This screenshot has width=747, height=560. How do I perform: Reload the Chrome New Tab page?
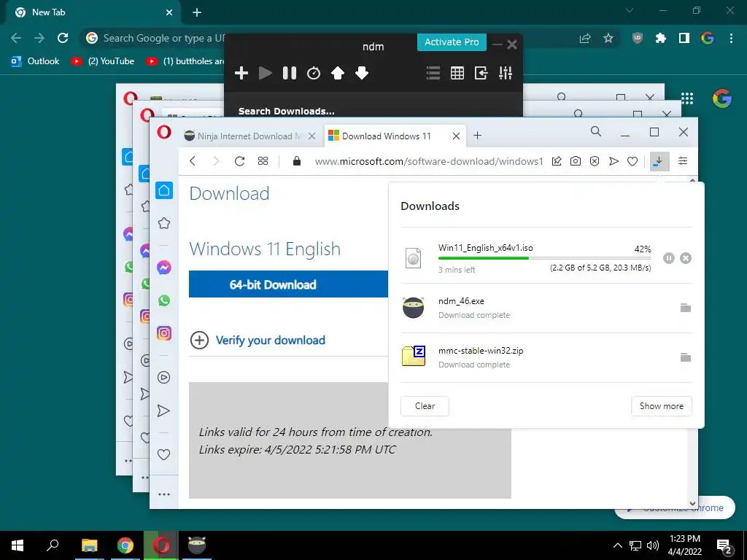tap(63, 38)
